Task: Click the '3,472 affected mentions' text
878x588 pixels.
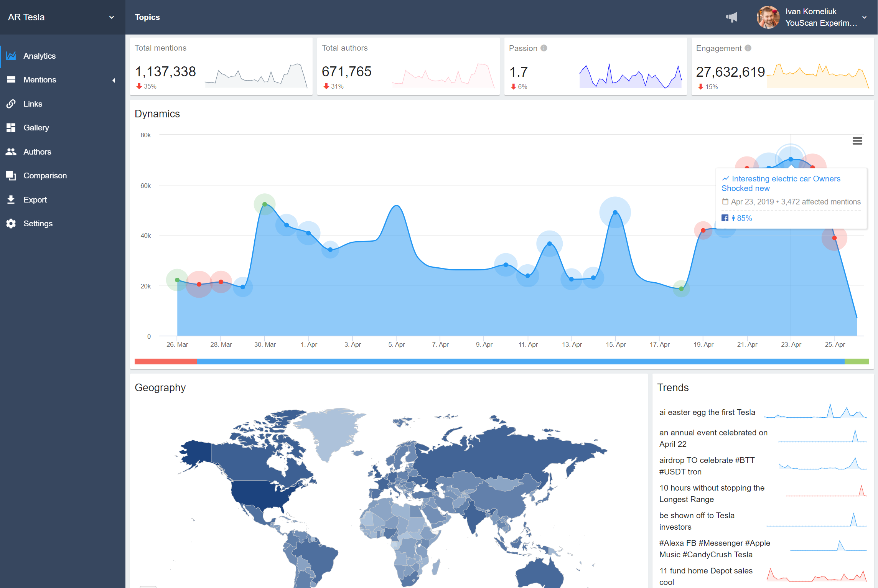Action: [x=821, y=202]
